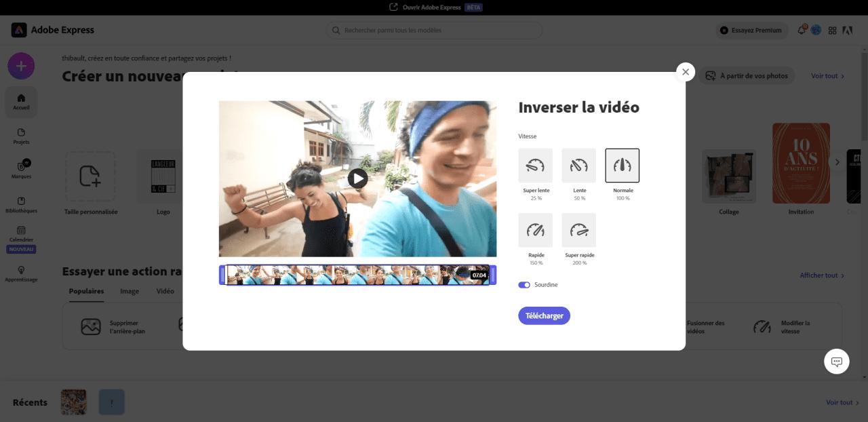The height and width of the screenshot is (422, 868).
Task: Mute the video with the Sourdine control
Action: (x=524, y=285)
